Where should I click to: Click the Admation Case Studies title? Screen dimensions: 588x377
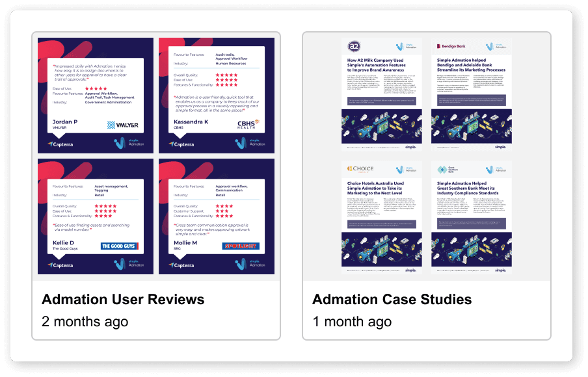coord(391,299)
